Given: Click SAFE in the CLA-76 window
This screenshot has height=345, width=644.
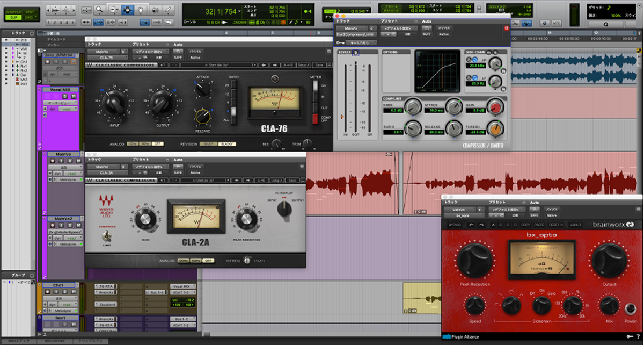Looking at the screenshot, I should 178,57.
